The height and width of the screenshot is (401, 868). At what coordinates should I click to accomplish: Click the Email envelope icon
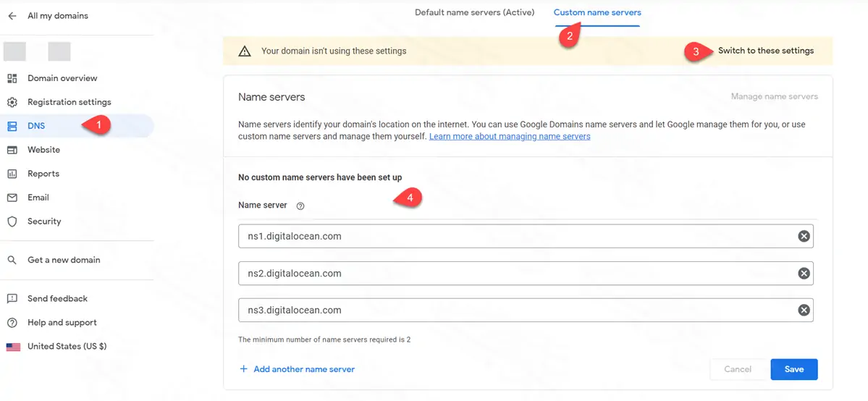[12, 198]
